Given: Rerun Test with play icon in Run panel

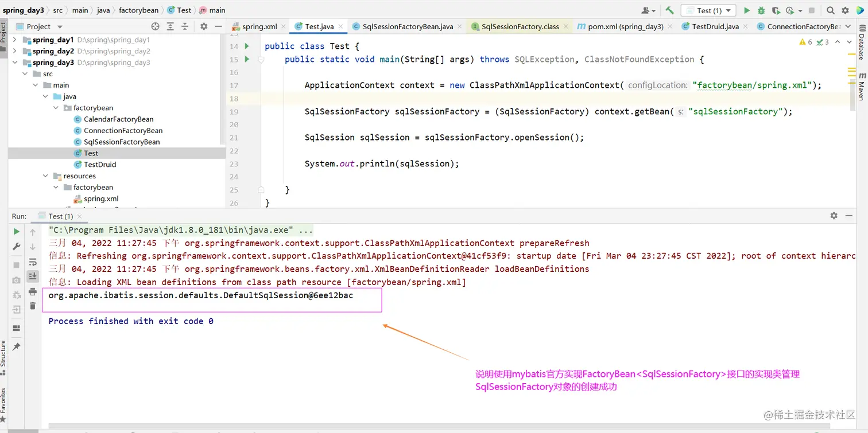Looking at the screenshot, I should [17, 232].
